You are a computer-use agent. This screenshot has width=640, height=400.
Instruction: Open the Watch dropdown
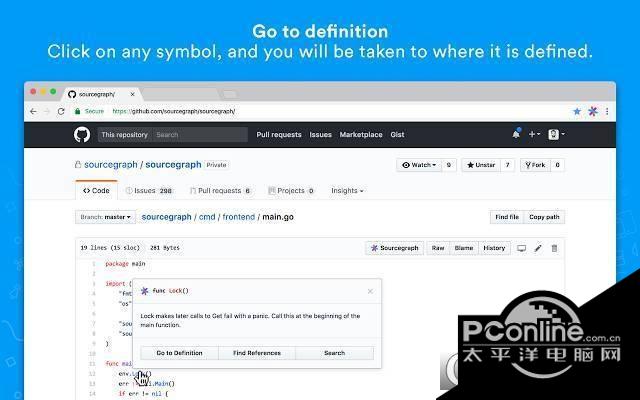click(419, 165)
